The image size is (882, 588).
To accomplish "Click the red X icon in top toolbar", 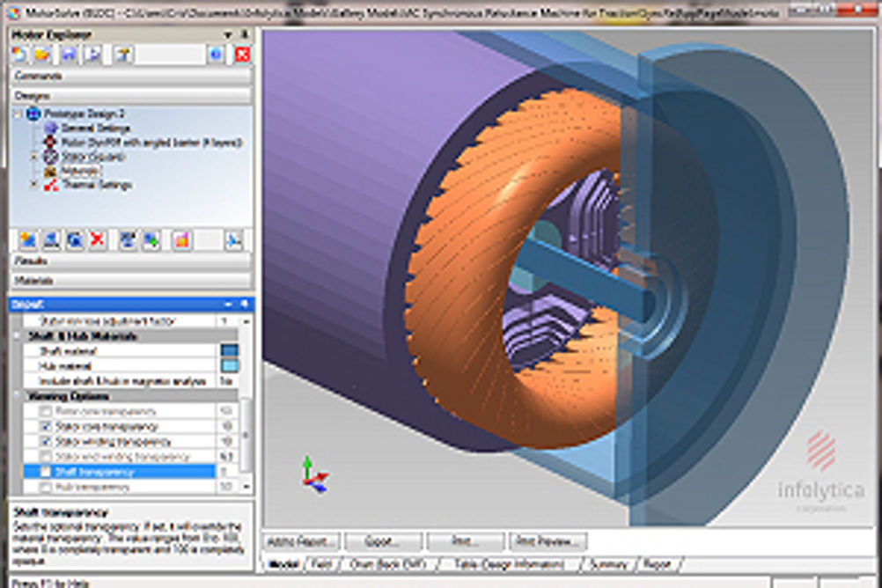I will (x=242, y=55).
